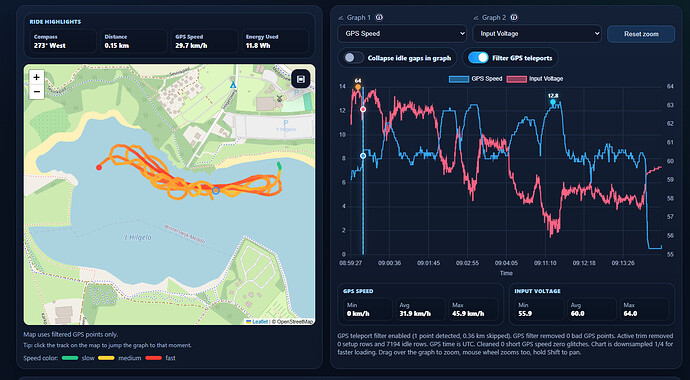Zoom out on the map
This screenshot has height=380, width=690.
click(x=37, y=91)
